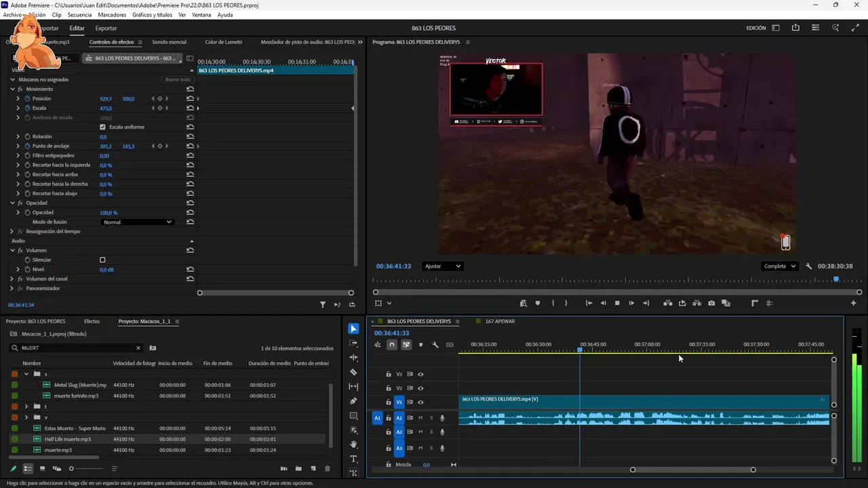Hide the V1 track output eye
Screen dimensions: 868x488
[x=420, y=403]
